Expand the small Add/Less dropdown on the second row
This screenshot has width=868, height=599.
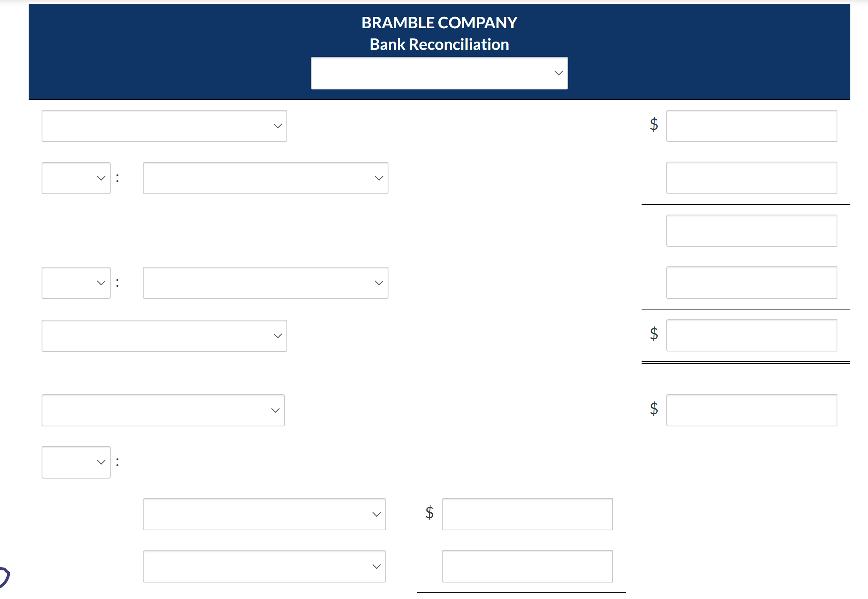click(76, 178)
